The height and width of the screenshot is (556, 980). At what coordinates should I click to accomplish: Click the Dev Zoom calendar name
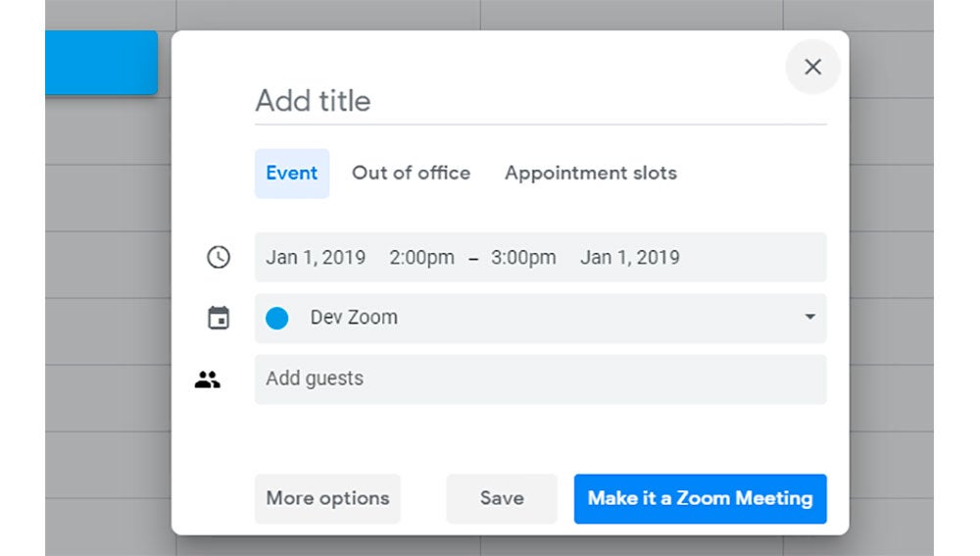click(x=354, y=318)
